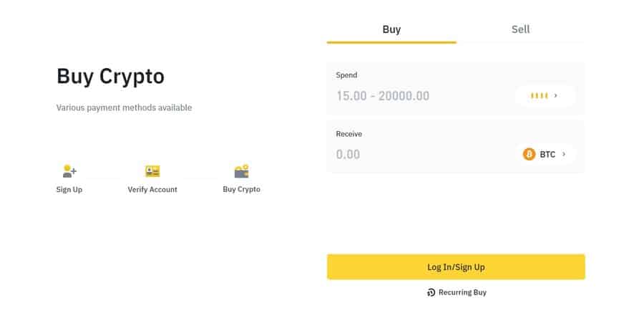Click the yellow bars currency icon
The height and width of the screenshot is (331, 644).
[x=540, y=96]
